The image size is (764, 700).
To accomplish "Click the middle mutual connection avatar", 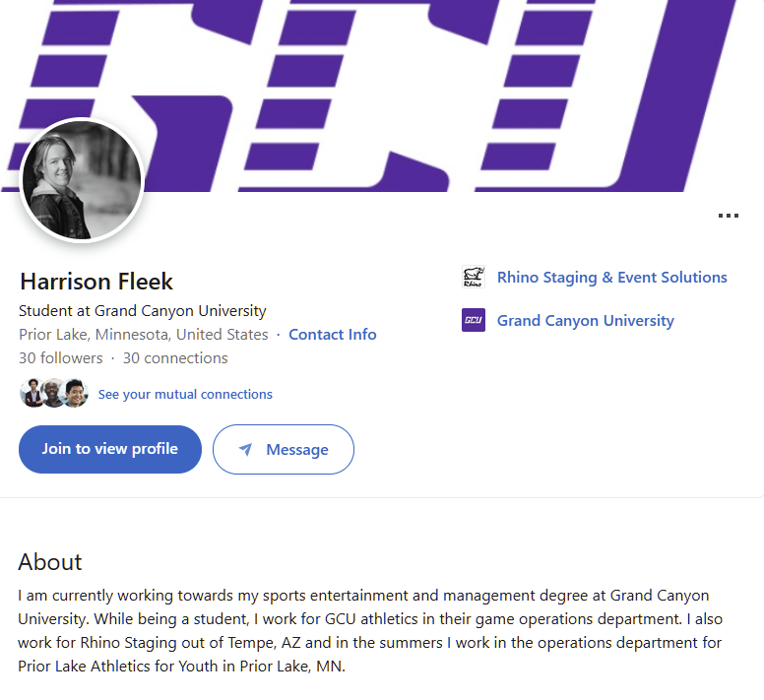I will [53, 394].
